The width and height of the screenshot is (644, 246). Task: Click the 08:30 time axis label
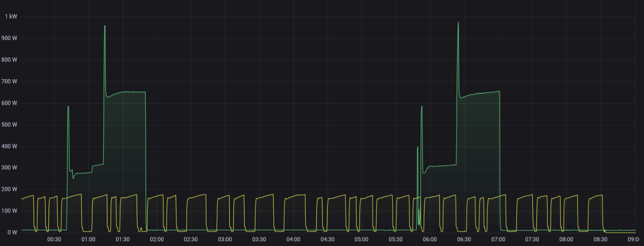[x=601, y=240]
